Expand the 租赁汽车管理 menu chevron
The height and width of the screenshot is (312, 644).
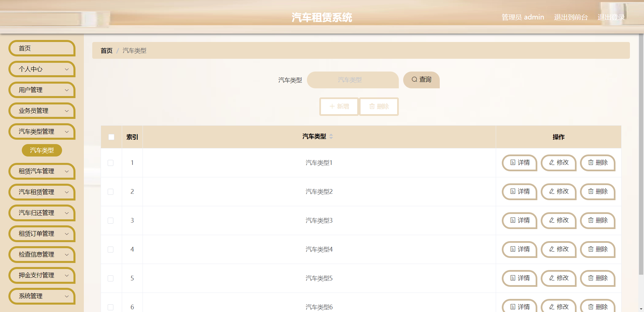tap(67, 171)
